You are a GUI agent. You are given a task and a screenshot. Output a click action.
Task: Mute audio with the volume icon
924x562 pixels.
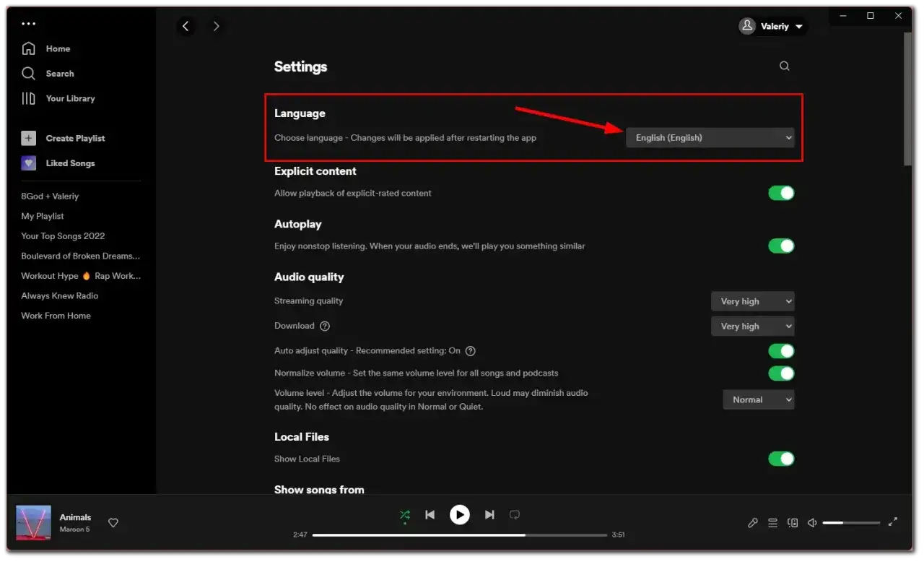[x=812, y=522]
